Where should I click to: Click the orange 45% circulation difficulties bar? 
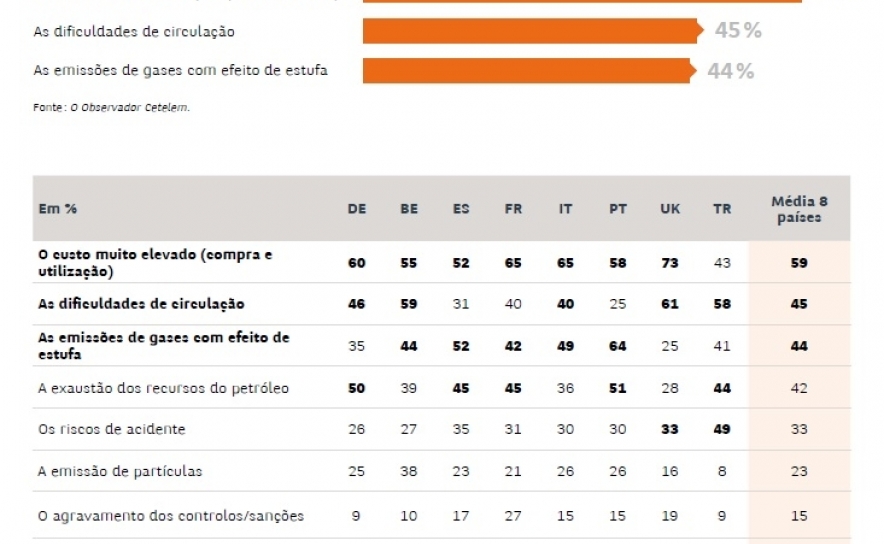[x=530, y=31]
